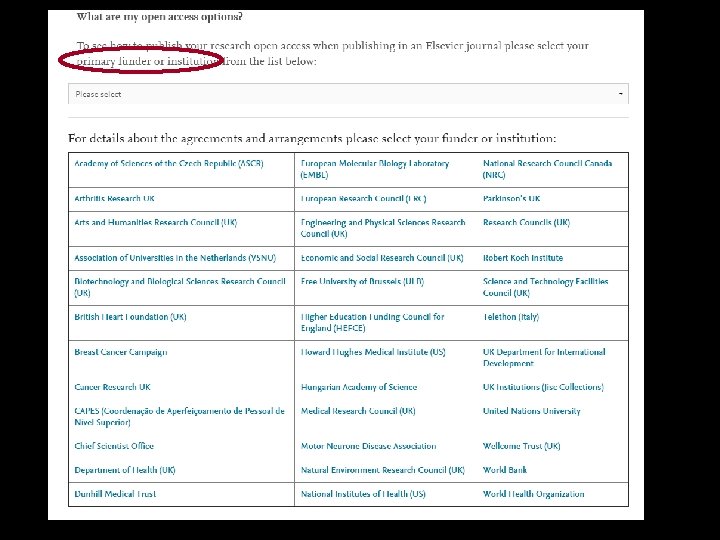Open Motor Neurone Disease Association link
Viewport: 720px width, 540px height.
coord(368,446)
